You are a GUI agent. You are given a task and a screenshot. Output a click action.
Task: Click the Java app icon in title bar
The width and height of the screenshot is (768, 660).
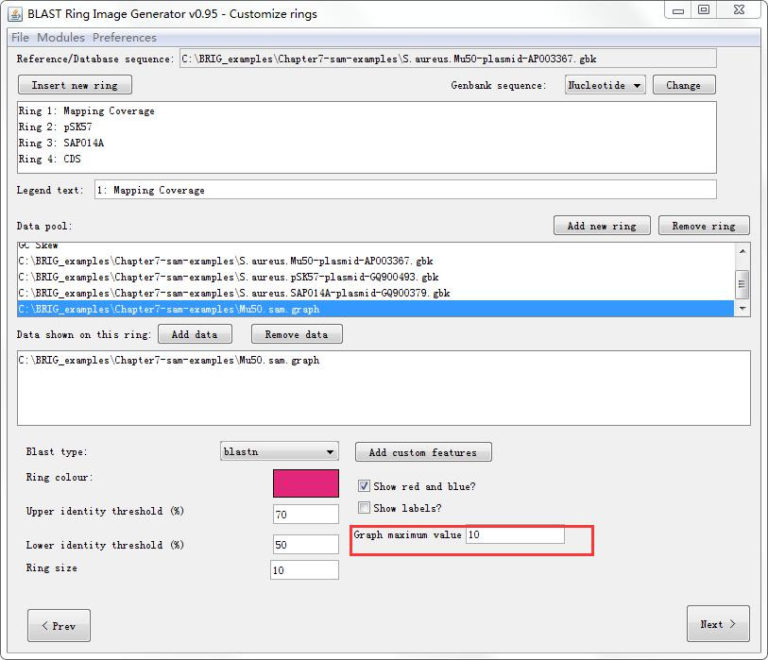tap(15, 14)
